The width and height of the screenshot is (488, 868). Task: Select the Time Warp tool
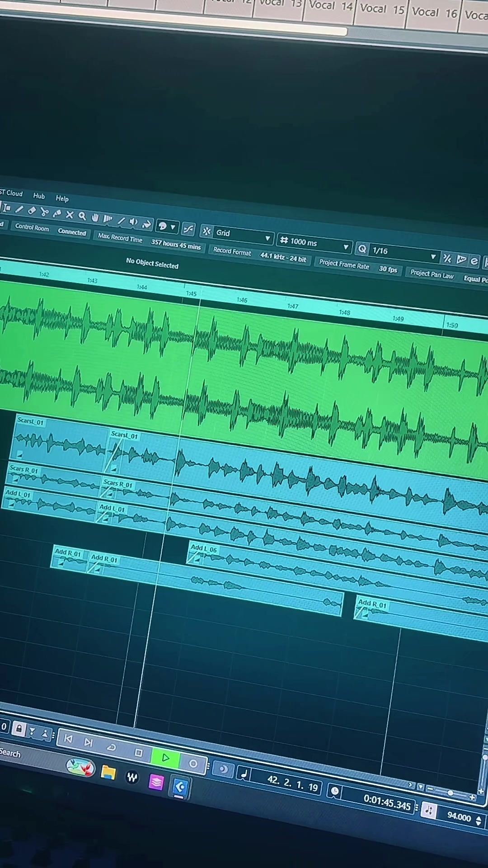108,219
